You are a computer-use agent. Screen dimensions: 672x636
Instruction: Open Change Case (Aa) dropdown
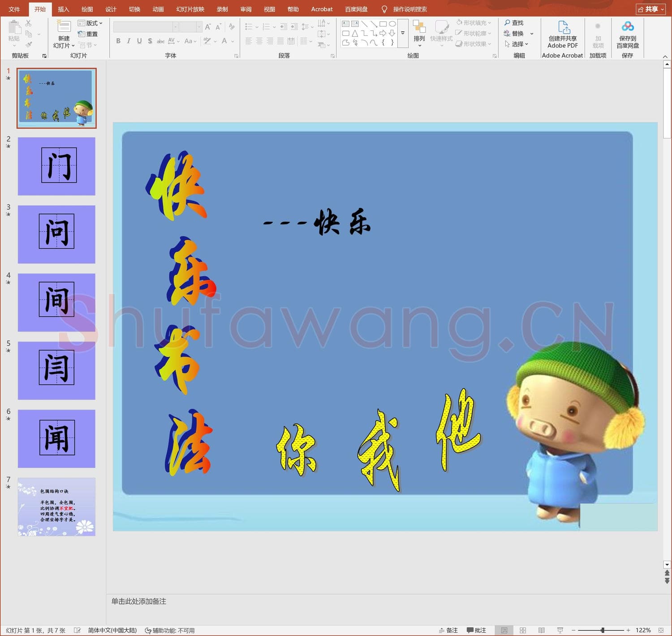(x=190, y=41)
